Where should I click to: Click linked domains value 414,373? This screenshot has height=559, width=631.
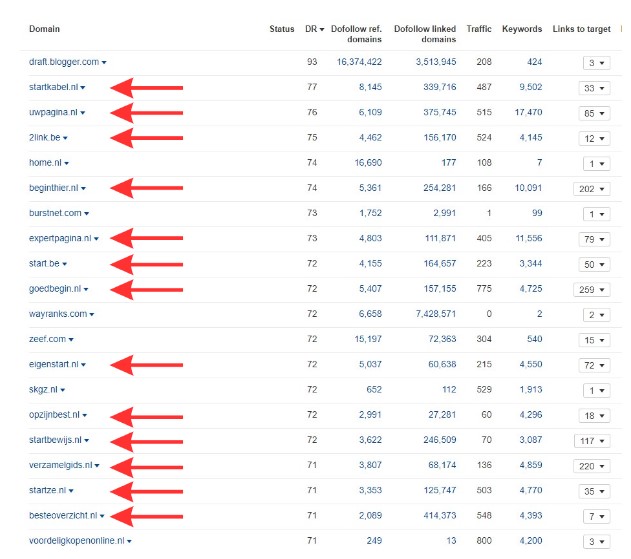pos(440,516)
